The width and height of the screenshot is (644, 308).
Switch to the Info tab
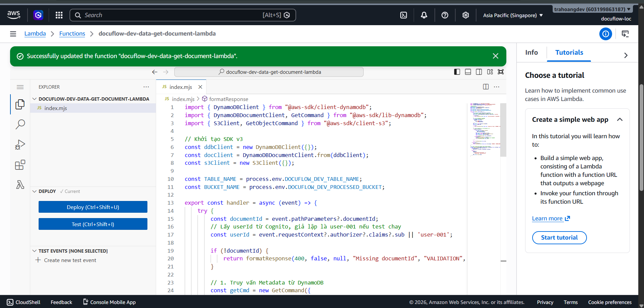[532, 53]
